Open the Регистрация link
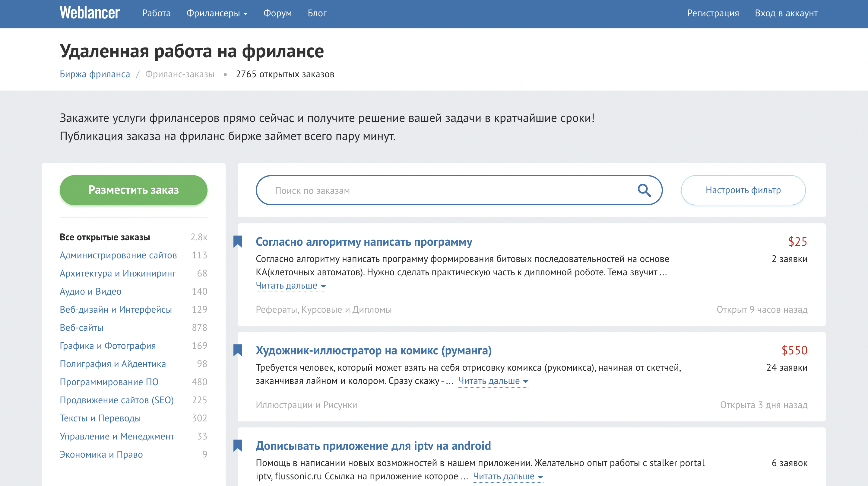 point(713,13)
